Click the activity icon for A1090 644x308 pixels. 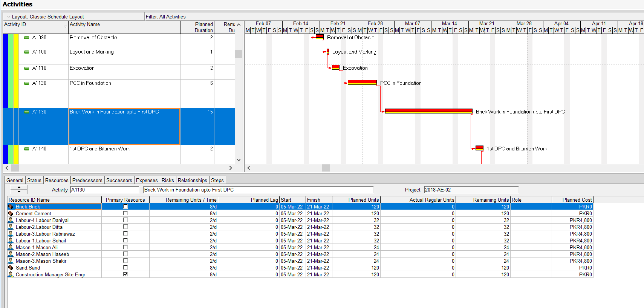(x=26, y=38)
